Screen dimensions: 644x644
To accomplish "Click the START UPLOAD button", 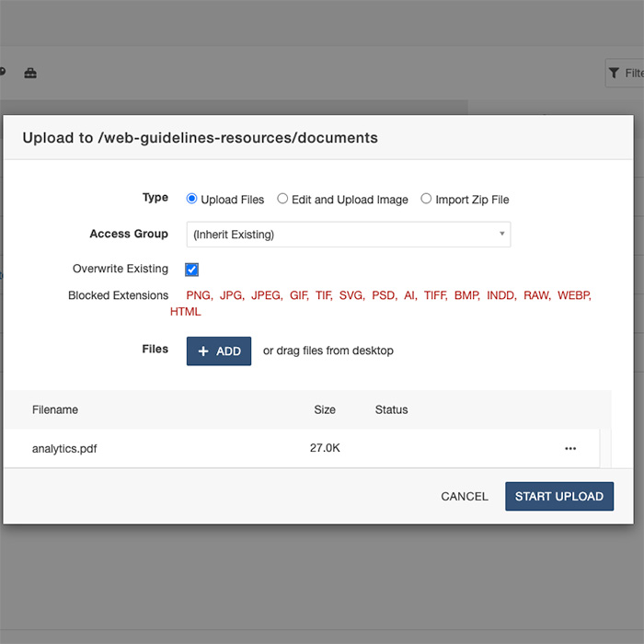I will point(558,496).
